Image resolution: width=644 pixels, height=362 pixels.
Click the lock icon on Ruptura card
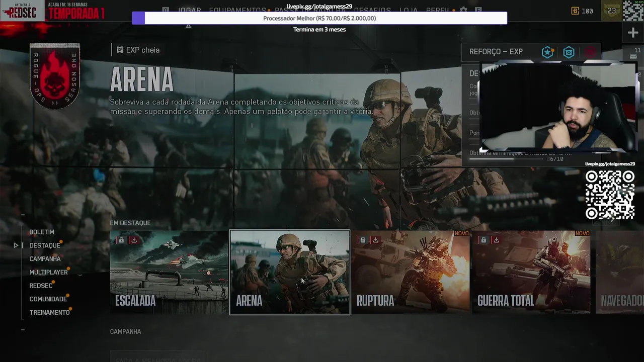(363, 240)
